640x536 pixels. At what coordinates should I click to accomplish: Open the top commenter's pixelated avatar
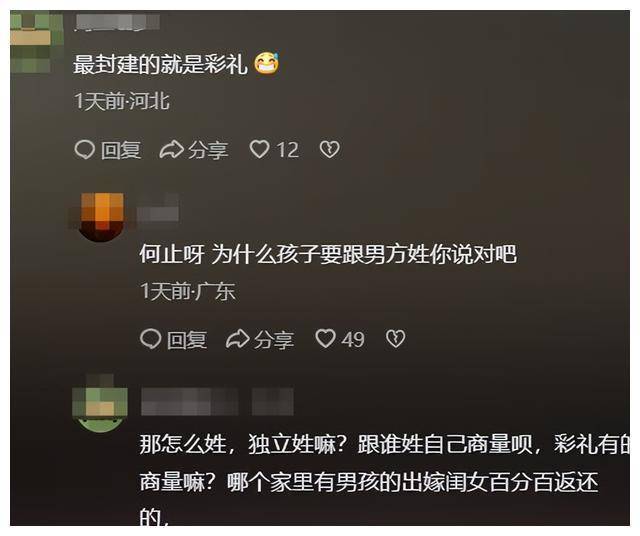pyautogui.click(x=37, y=42)
